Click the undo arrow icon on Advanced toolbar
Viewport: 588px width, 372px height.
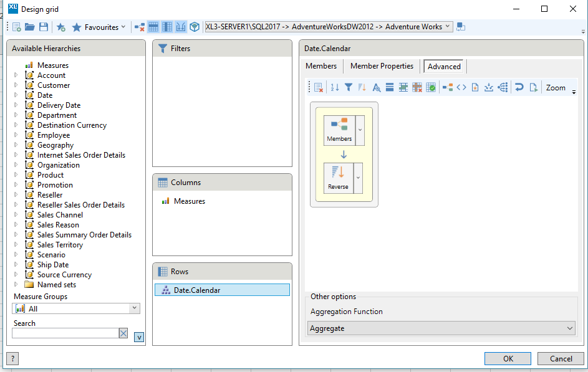[519, 87]
